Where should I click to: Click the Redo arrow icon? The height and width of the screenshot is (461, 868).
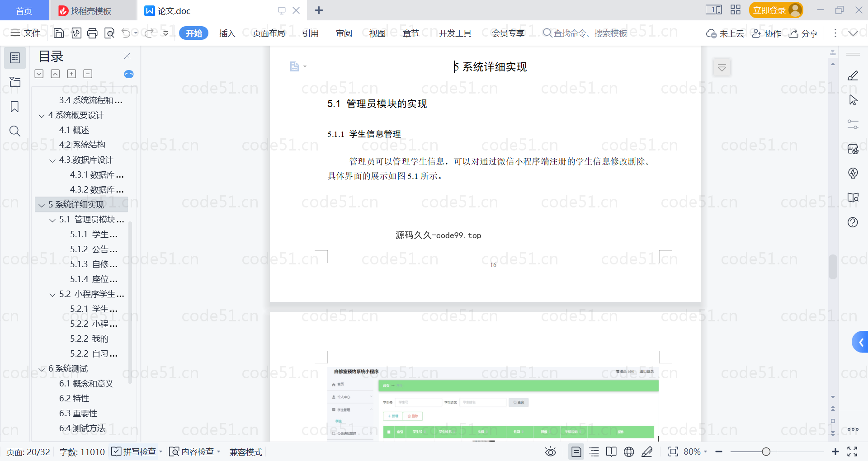[x=149, y=33]
